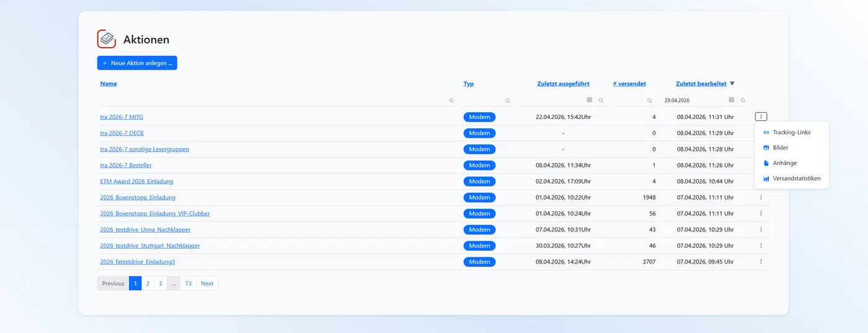Click the sent count 56
Image resolution: width=868 pixels, height=333 pixels.
652,213
